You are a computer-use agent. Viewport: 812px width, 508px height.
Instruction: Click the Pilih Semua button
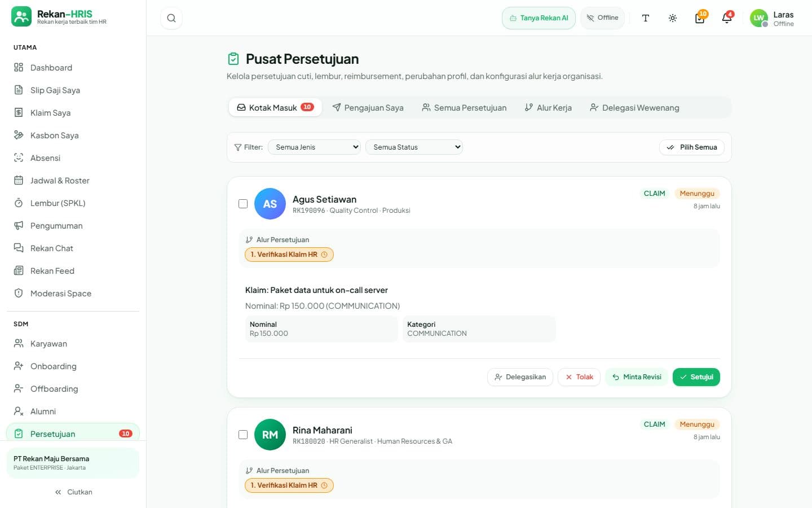pyautogui.click(x=692, y=147)
